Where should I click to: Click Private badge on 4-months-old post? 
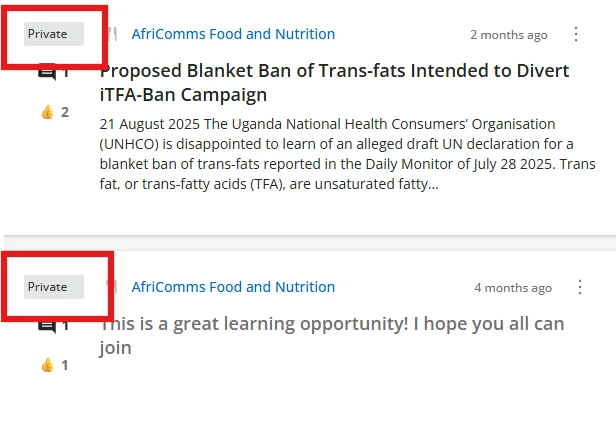tap(48, 287)
